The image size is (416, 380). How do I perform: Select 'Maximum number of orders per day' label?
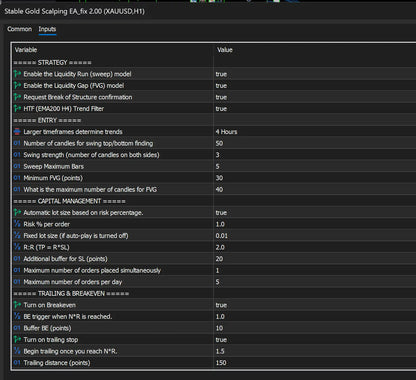pyautogui.click(x=73, y=282)
